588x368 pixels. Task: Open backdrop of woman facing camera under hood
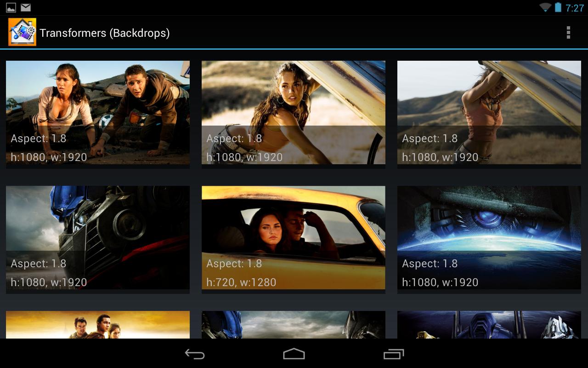[x=294, y=115]
